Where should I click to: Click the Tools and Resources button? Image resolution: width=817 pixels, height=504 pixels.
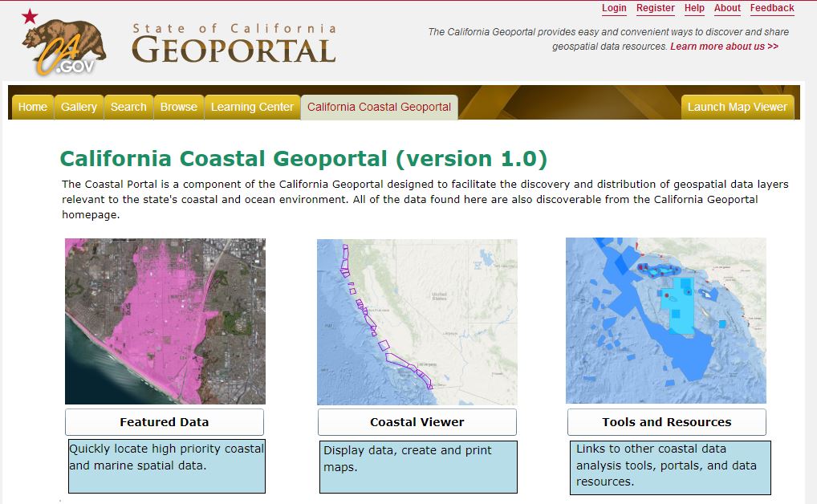666,422
